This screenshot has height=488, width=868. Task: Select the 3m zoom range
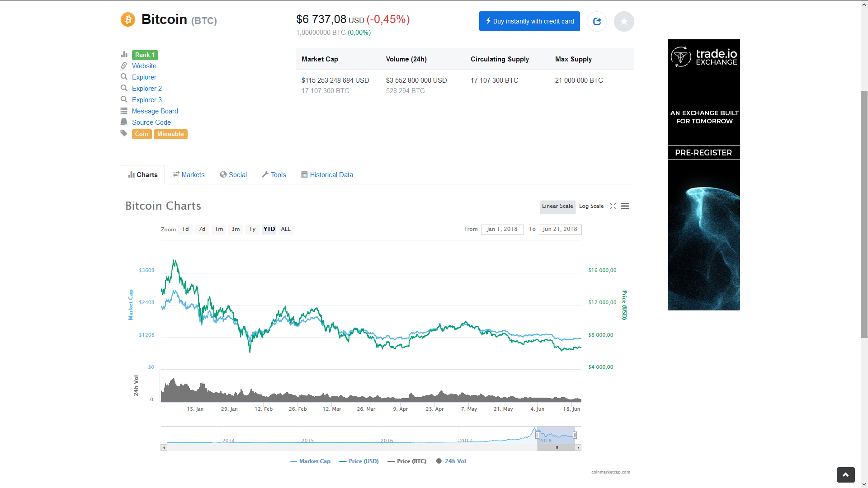(236, 229)
